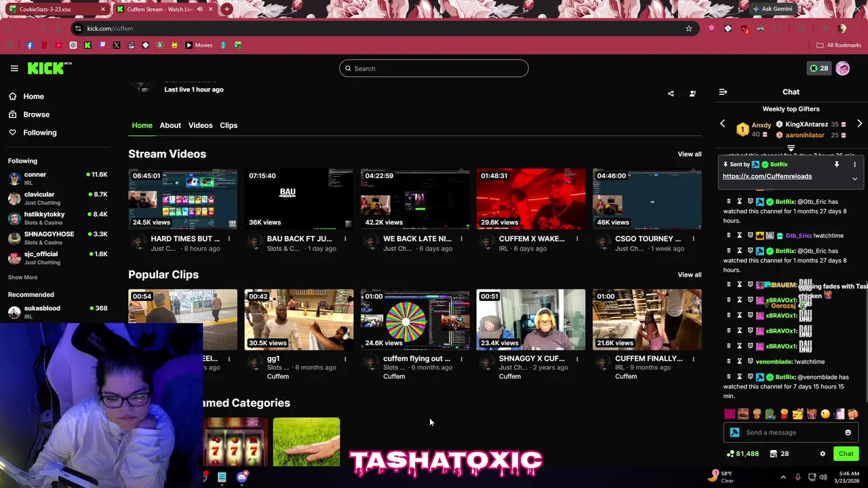This screenshot has width=868, height=488.
Task: Open the conner followed channel
Action: (x=58, y=178)
